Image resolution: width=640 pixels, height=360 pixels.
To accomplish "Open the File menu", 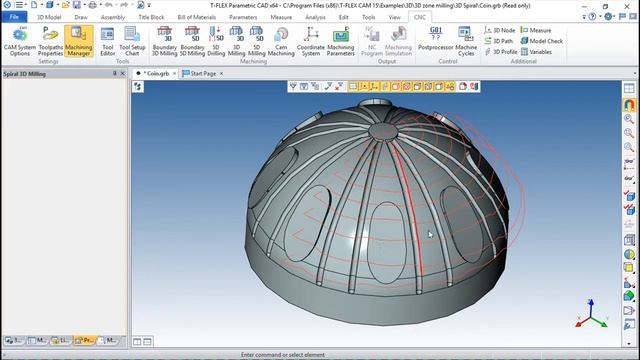I will click(14, 17).
